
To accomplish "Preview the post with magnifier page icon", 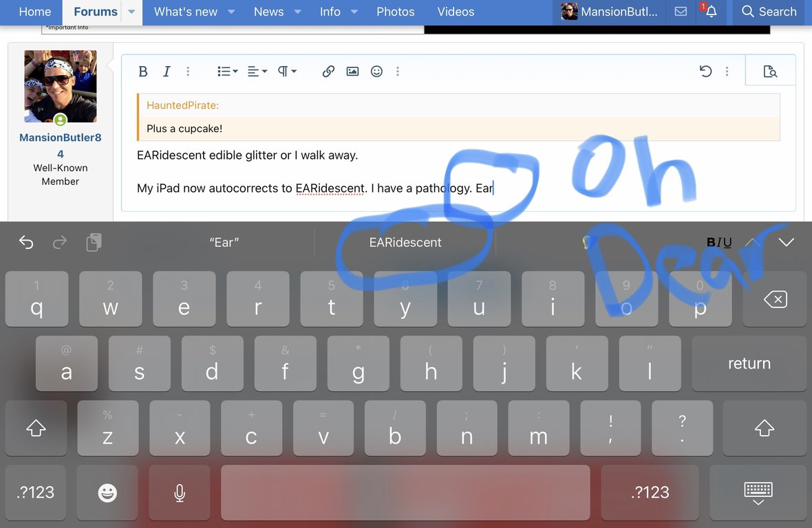I will click(x=770, y=71).
